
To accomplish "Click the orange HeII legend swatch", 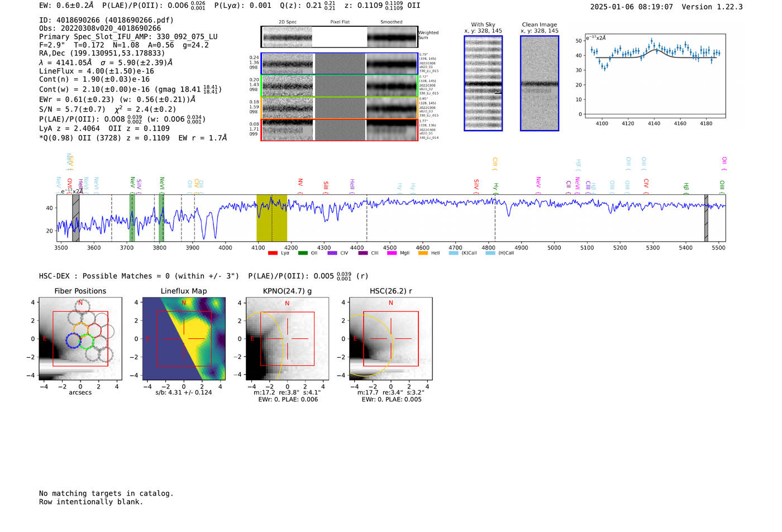I will click(x=423, y=253).
